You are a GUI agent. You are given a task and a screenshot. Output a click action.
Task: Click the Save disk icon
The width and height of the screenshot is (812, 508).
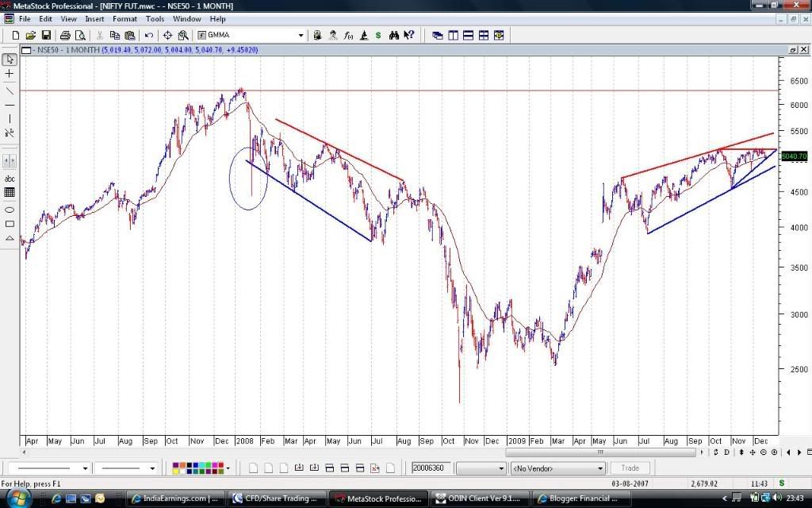(x=46, y=35)
